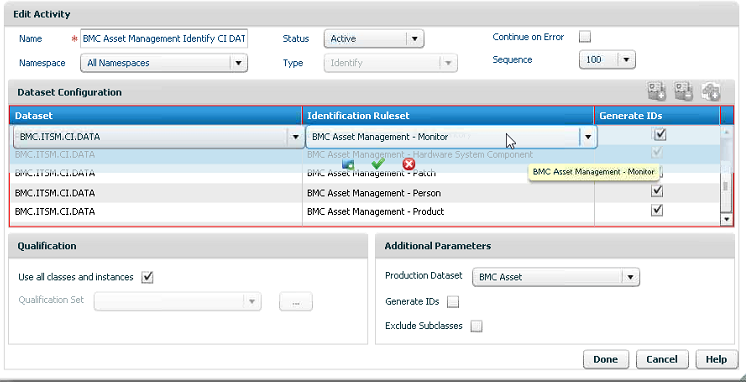Open the Status dropdown showing Active
Viewport: 746px width, 382px height.
pos(374,39)
